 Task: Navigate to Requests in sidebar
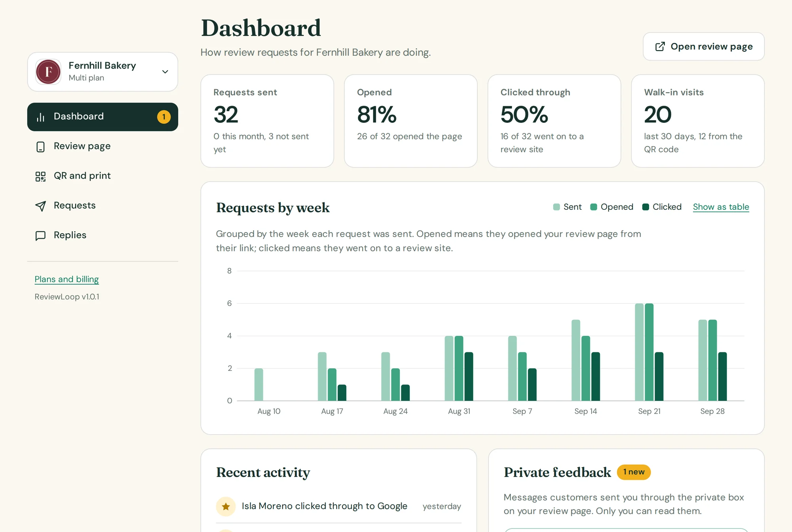tap(103, 206)
